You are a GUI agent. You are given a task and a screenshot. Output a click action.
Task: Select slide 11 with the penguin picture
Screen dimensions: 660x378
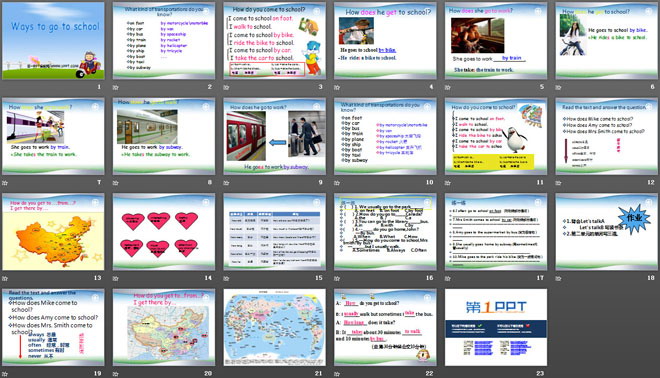tap(496, 136)
